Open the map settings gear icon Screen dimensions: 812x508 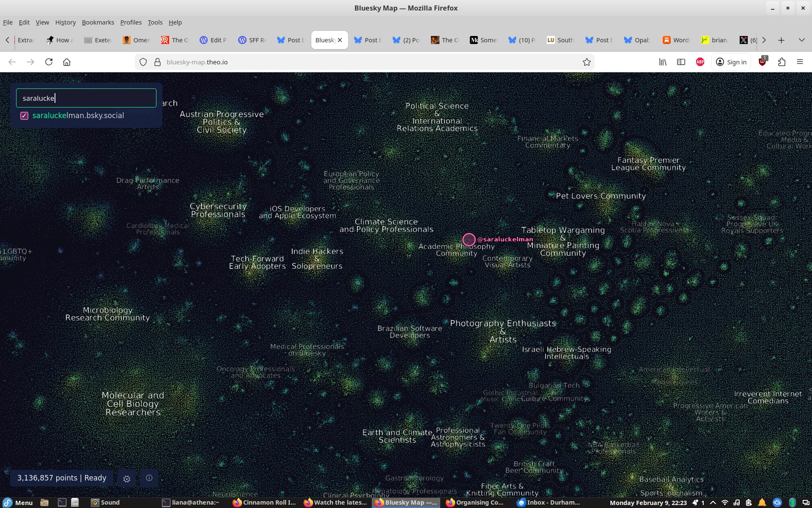point(126,479)
